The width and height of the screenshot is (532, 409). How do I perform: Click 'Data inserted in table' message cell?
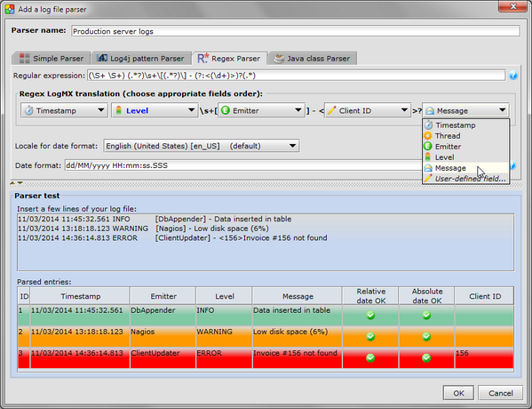pyautogui.click(x=298, y=316)
